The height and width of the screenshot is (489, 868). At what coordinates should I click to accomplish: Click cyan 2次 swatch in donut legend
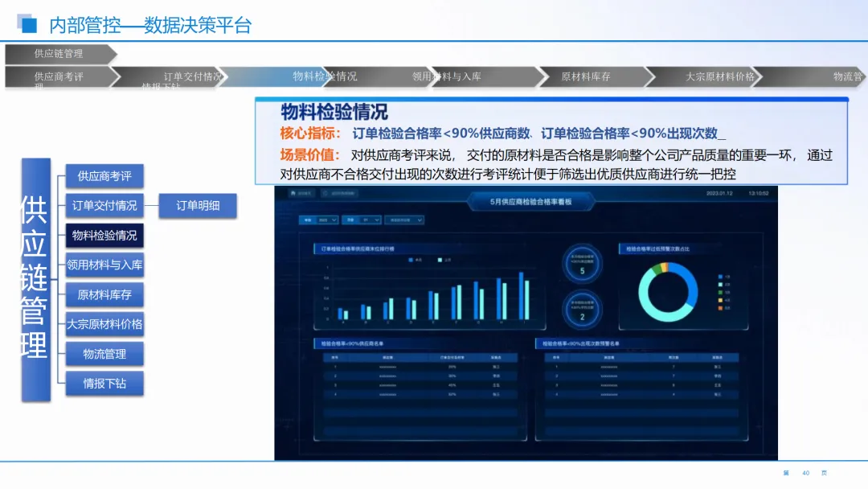(720, 284)
